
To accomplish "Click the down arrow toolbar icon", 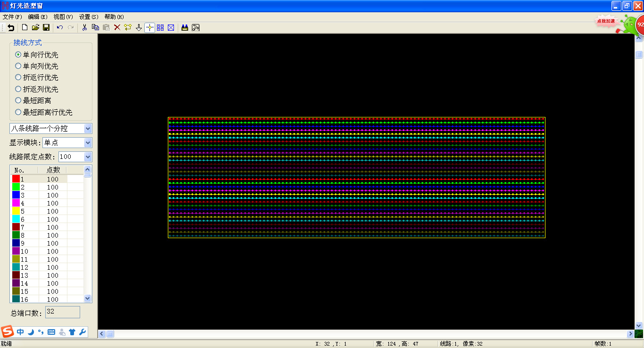I will pyautogui.click(x=139, y=28).
